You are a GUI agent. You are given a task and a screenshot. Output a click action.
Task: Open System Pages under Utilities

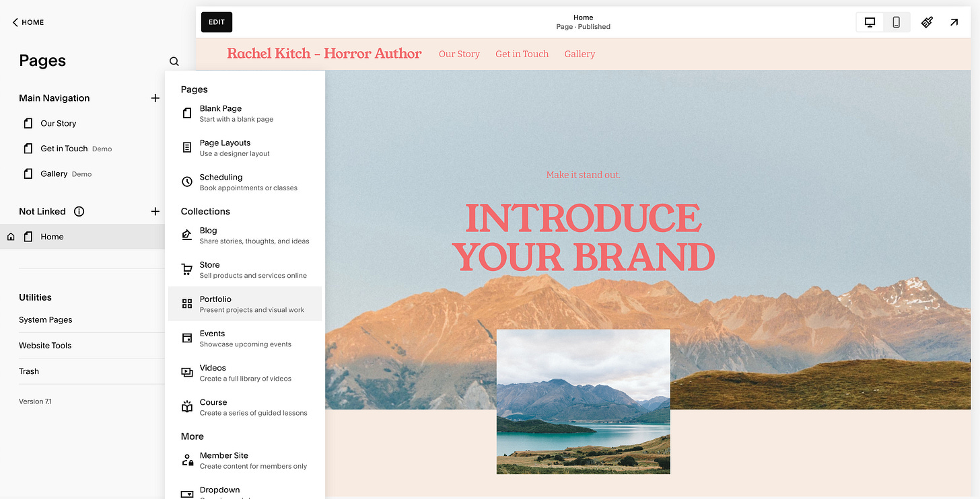(46, 320)
